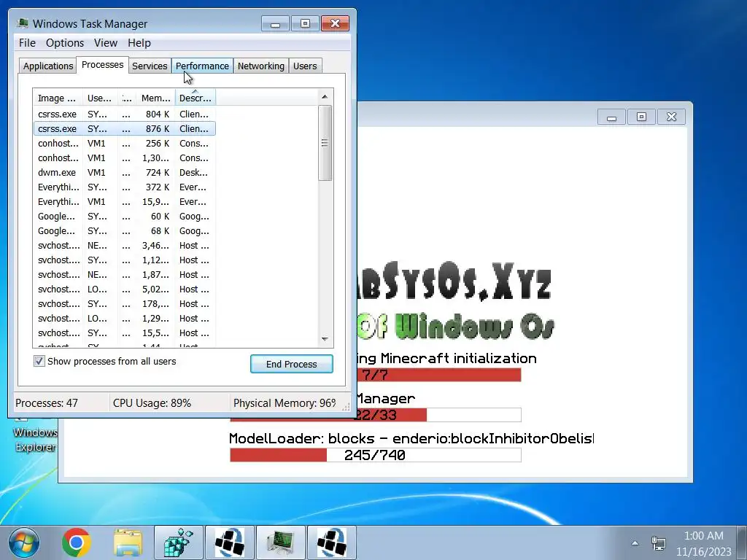Viewport: 747px width, 560px height.
Task: Sort by the Description column header
Action: [x=196, y=98]
